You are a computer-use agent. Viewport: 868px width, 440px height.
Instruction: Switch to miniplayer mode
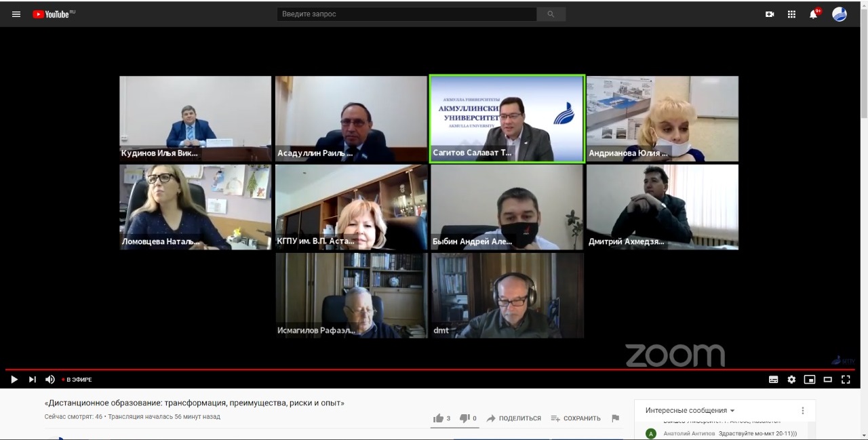[x=809, y=380]
